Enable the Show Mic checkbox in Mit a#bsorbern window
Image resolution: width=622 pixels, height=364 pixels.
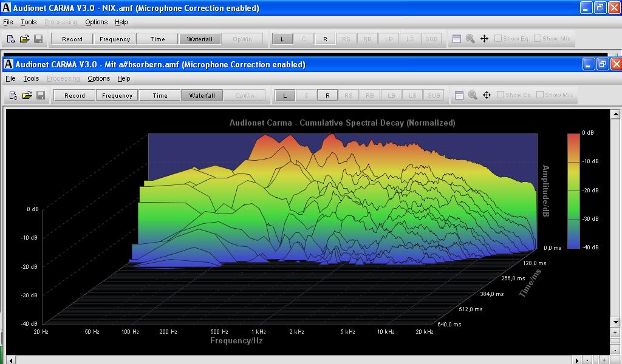540,95
